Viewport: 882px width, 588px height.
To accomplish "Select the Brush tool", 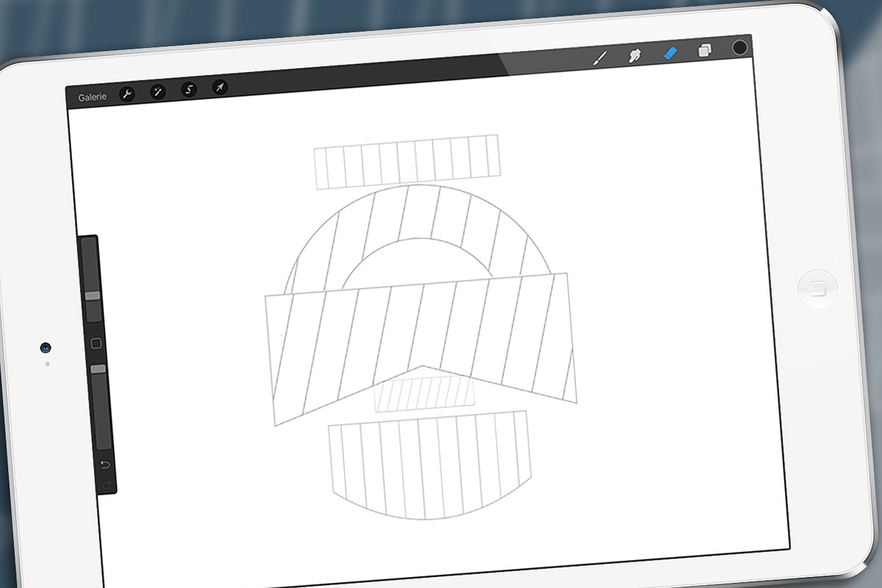I will (x=599, y=57).
